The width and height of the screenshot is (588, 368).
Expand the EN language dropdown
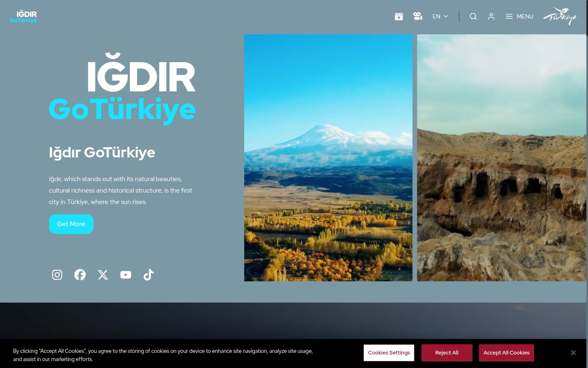click(440, 16)
